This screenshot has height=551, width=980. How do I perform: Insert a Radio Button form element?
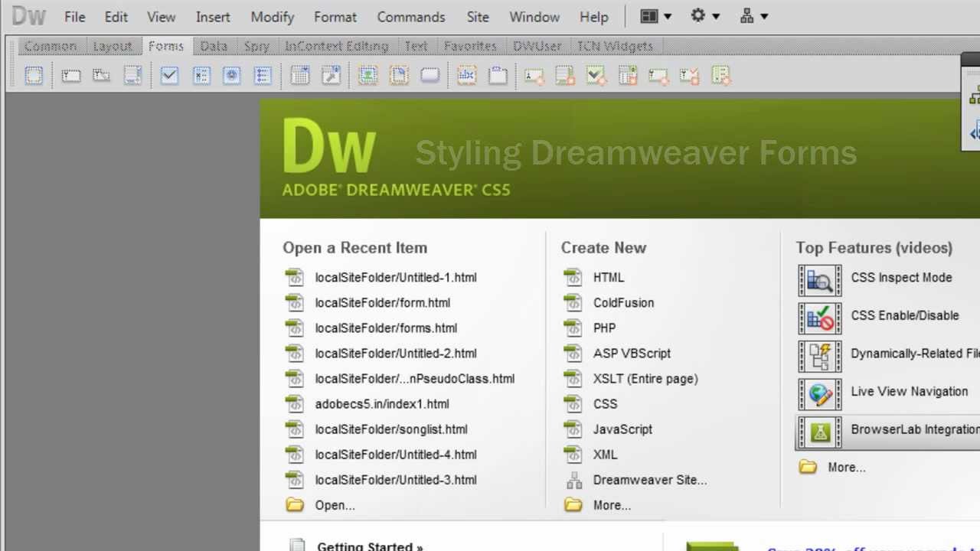click(232, 75)
